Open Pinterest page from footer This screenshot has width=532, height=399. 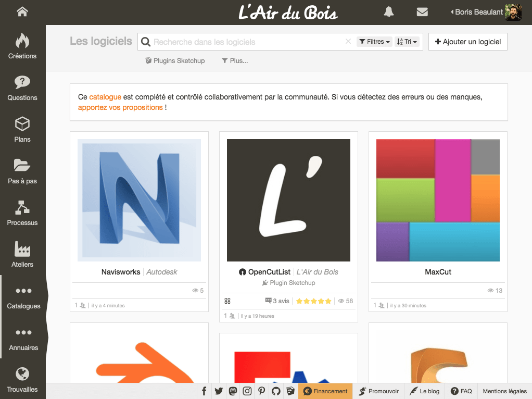(262, 391)
